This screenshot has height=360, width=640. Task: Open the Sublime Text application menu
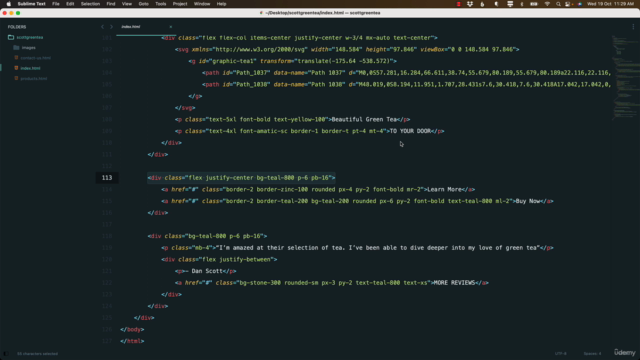pyautogui.click(x=31, y=4)
